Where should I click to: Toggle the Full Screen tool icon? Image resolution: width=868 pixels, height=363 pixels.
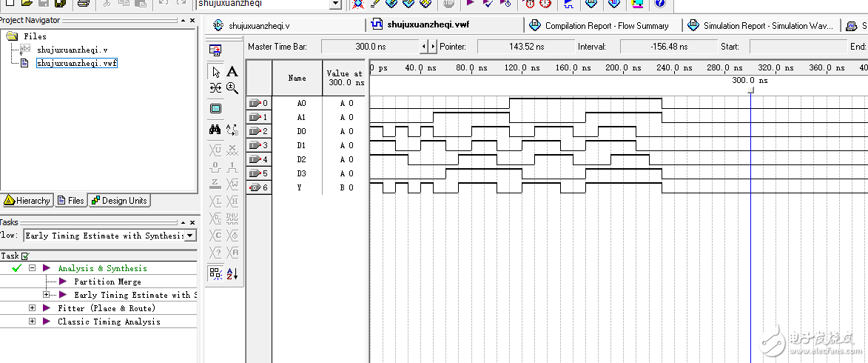point(215,109)
